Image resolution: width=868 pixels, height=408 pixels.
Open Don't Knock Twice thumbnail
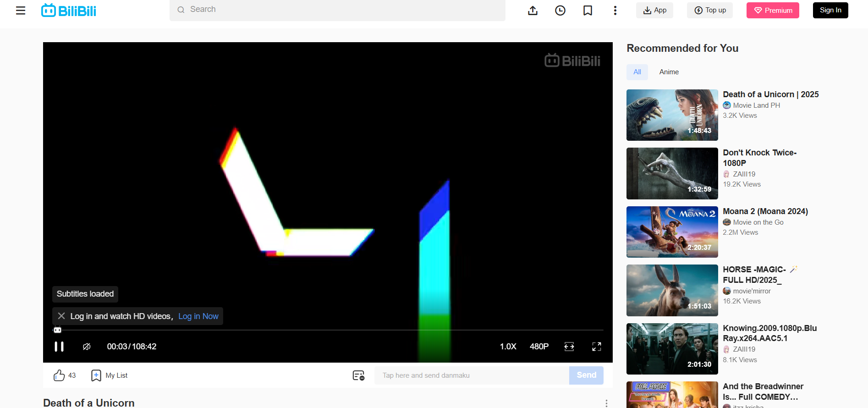pyautogui.click(x=672, y=173)
